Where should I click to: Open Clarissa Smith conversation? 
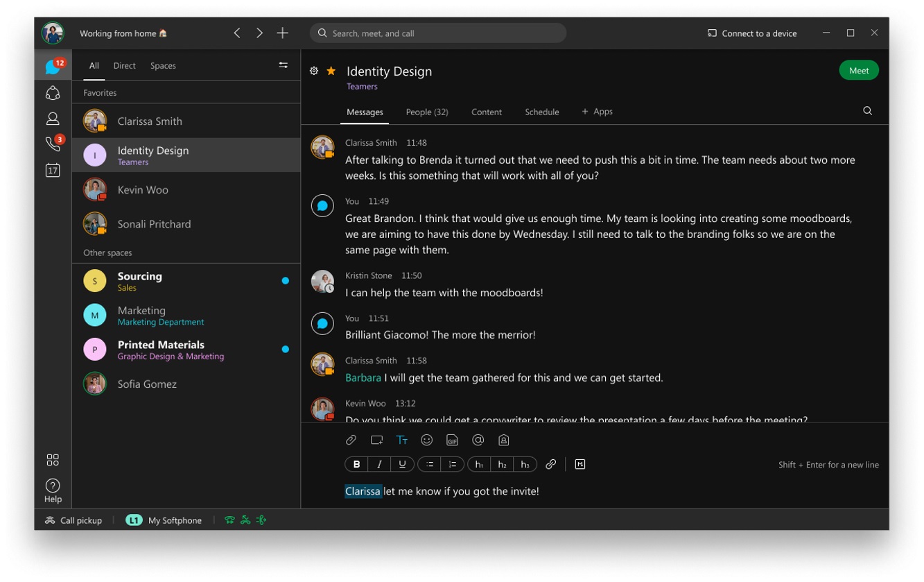point(186,121)
